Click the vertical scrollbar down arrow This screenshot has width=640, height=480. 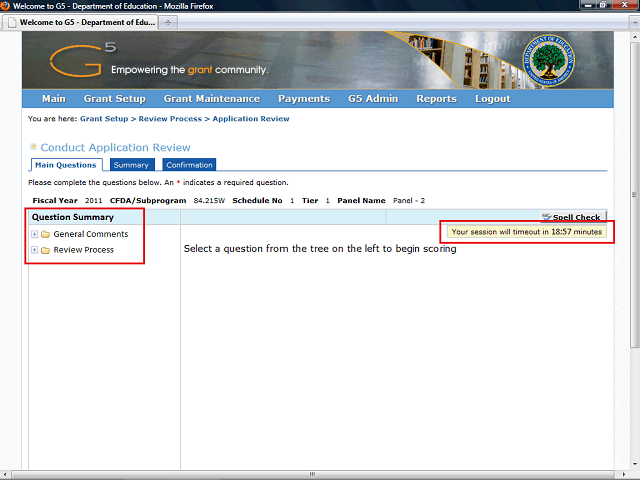[x=635, y=464]
